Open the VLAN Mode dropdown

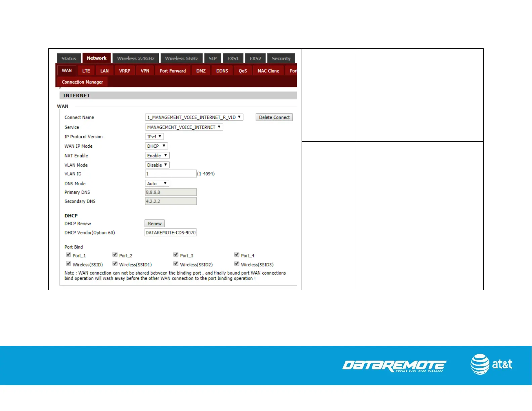157,165
